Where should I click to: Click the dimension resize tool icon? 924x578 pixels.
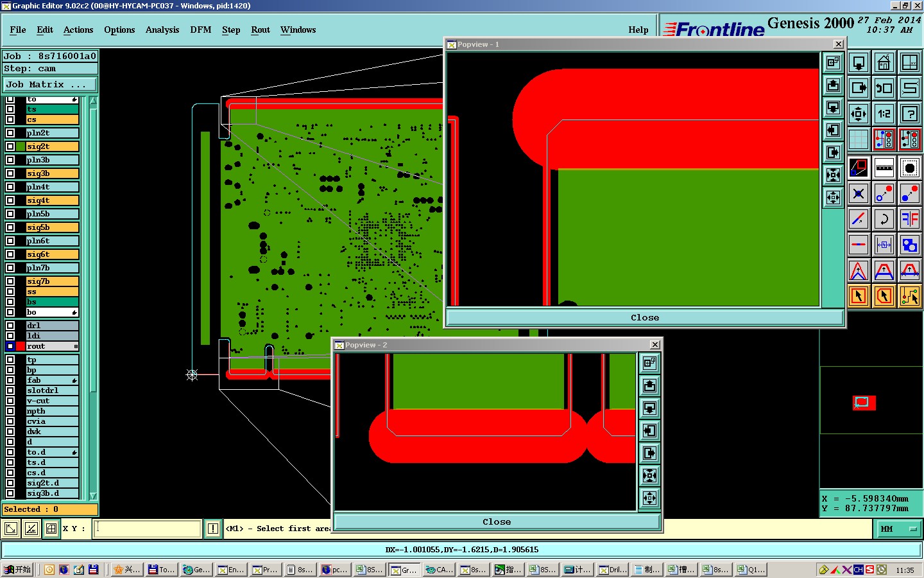tap(884, 245)
